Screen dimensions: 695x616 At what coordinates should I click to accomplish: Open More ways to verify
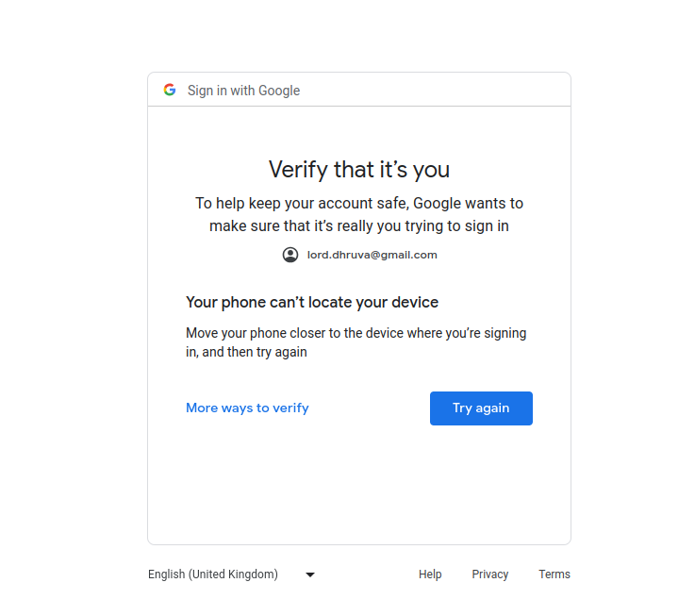coord(247,408)
